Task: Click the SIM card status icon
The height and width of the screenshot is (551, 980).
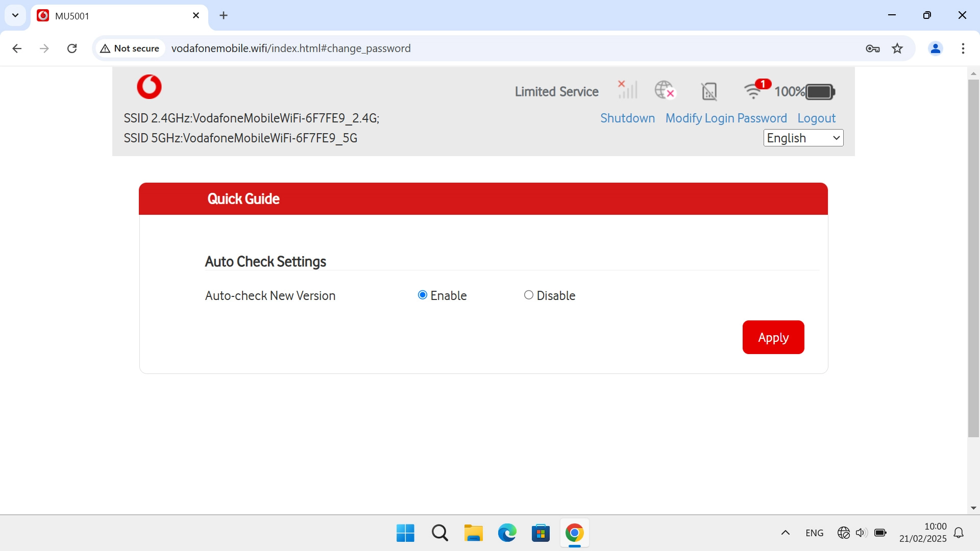Action: (709, 91)
